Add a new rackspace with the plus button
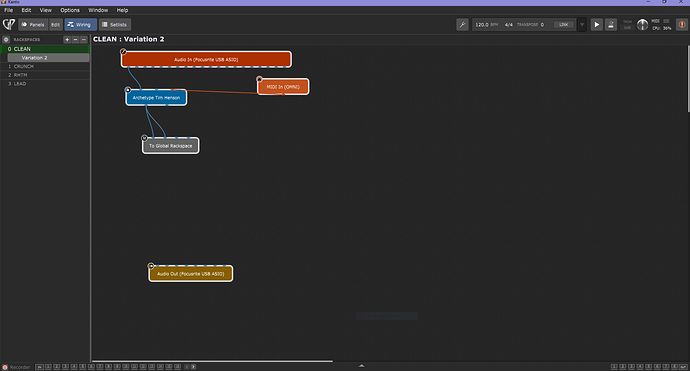Image resolution: width=690 pixels, height=371 pixels. pos(67,40)
